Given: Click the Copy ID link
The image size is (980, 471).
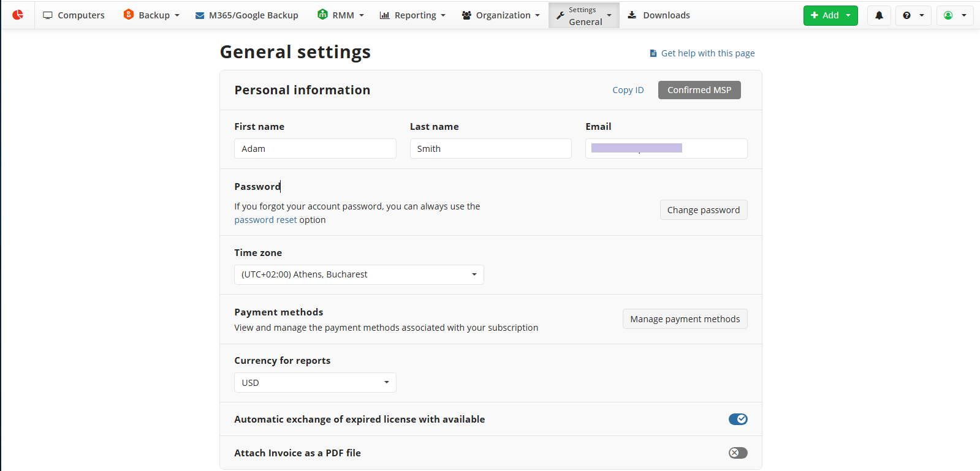Looking at the screenshot, I should (628, 90).
